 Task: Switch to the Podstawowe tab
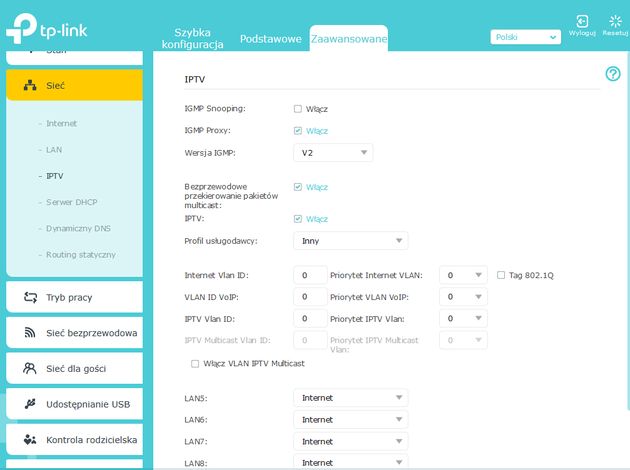(x=270, y=39)
